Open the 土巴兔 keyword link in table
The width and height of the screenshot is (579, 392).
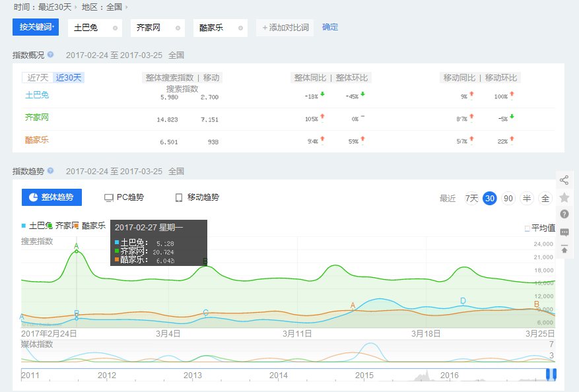point(37,95)
